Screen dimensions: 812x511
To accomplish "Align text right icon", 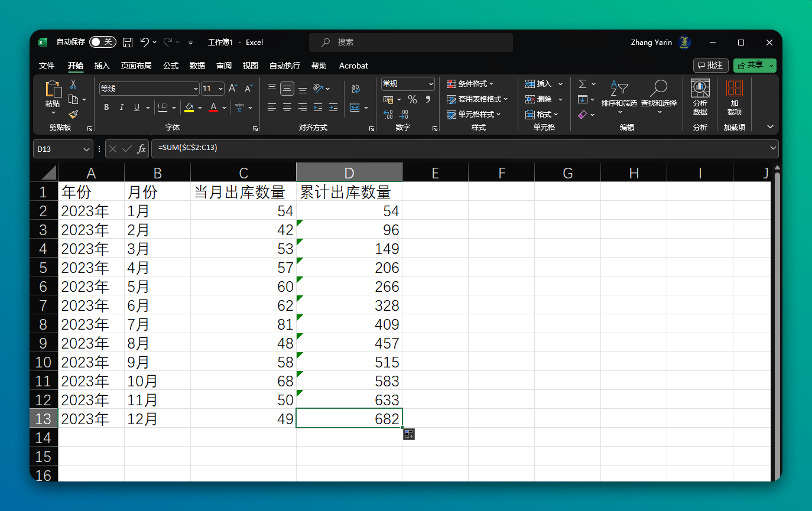I will click(x=303, y=107).
